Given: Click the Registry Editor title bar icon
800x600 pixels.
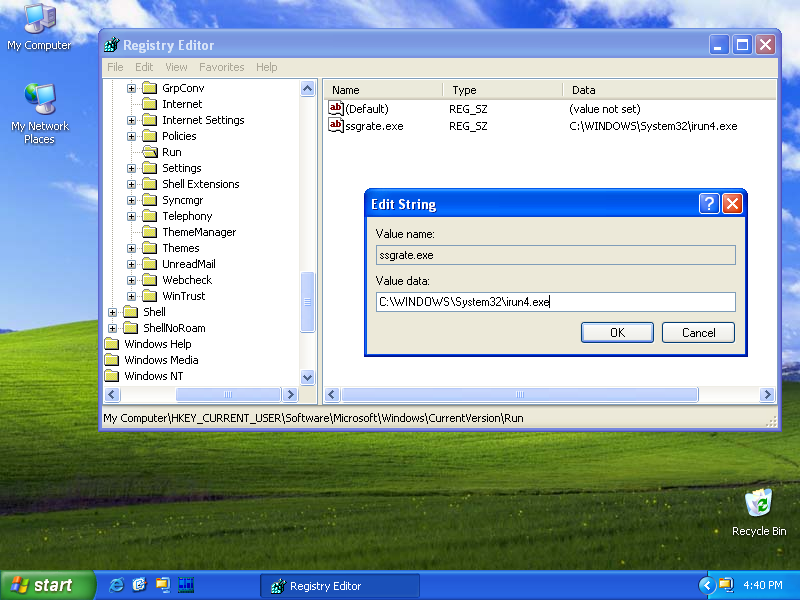Looking at the screenshot, I should 112,45.
